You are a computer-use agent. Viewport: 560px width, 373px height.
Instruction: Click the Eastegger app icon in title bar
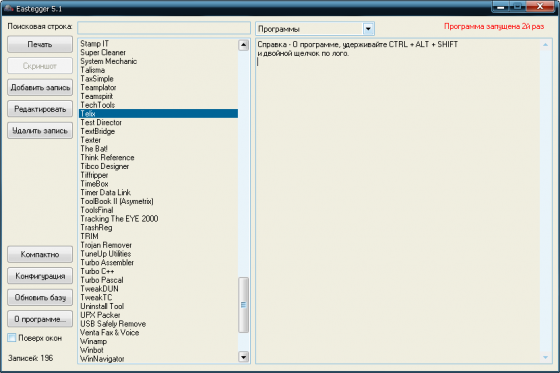pyautogui.click(x=9, y=8)
